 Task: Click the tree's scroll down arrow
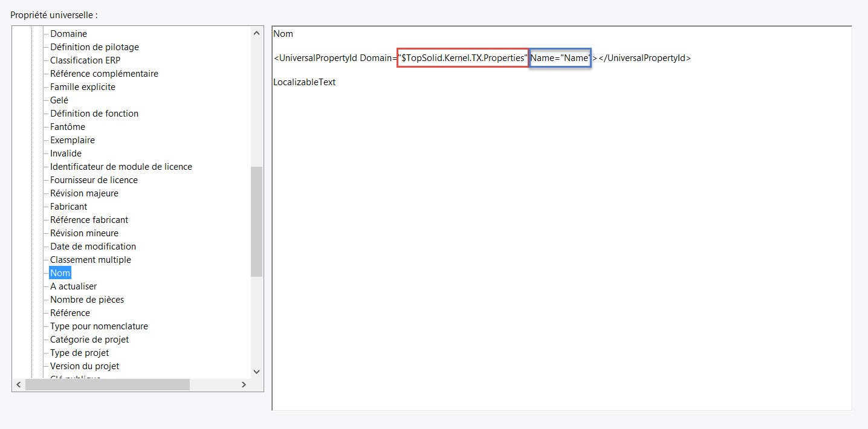coord(256,372)
